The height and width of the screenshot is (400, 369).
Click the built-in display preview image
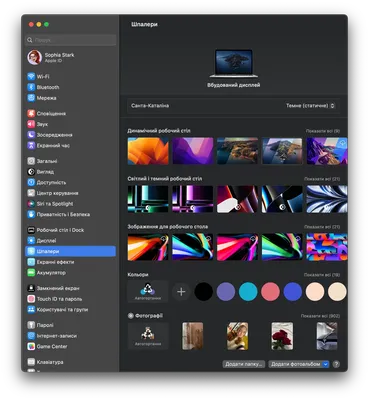click(233, 63)
